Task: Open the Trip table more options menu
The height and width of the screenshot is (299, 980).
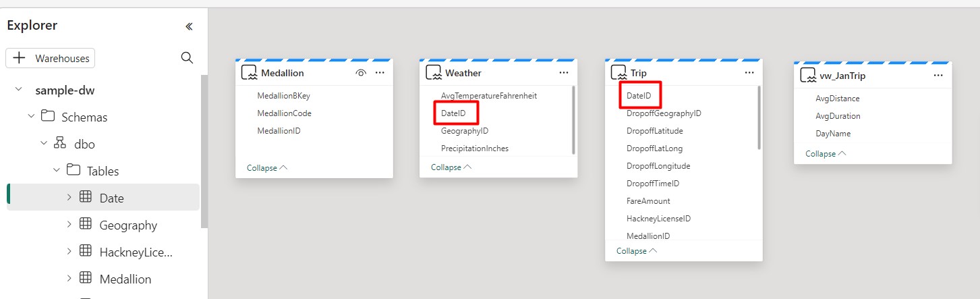Action: point(749,72)
